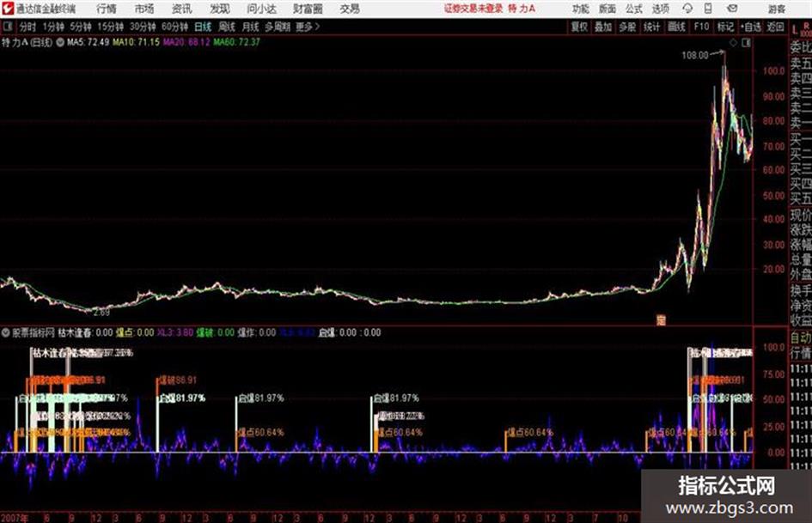Image resolution: width=812 pixels, height=523 pixels.
Task: Click the mobile phone icon
Action: (x=708, y=9)
